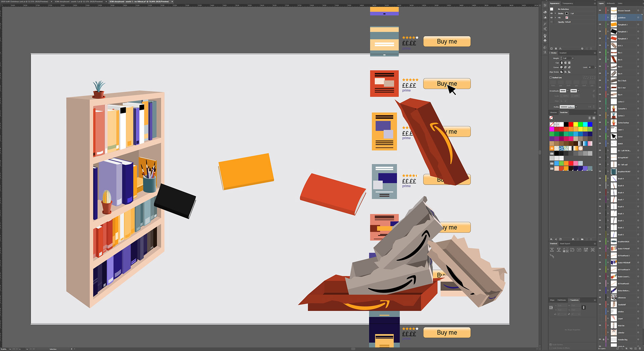The image size is (644, 351).
Task: Switch to the Libraries tab
Action: click(x=553, y=112)
